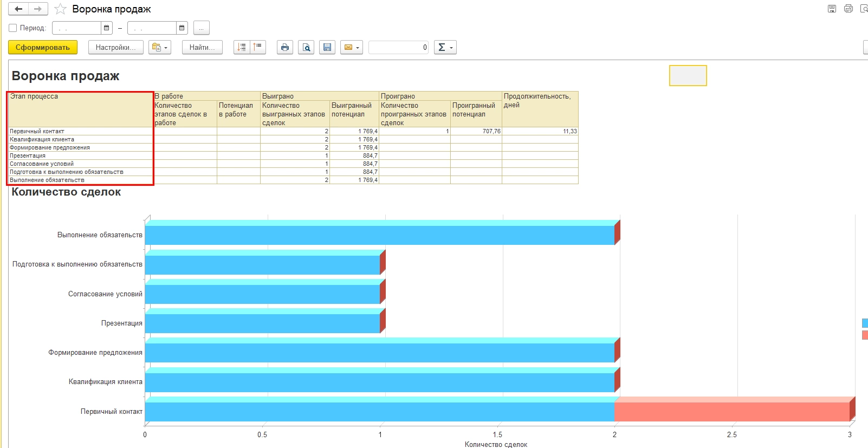This screenshot has width=868, height=448.
Task: Open calendar for period end date
Action: click(182, 28)
